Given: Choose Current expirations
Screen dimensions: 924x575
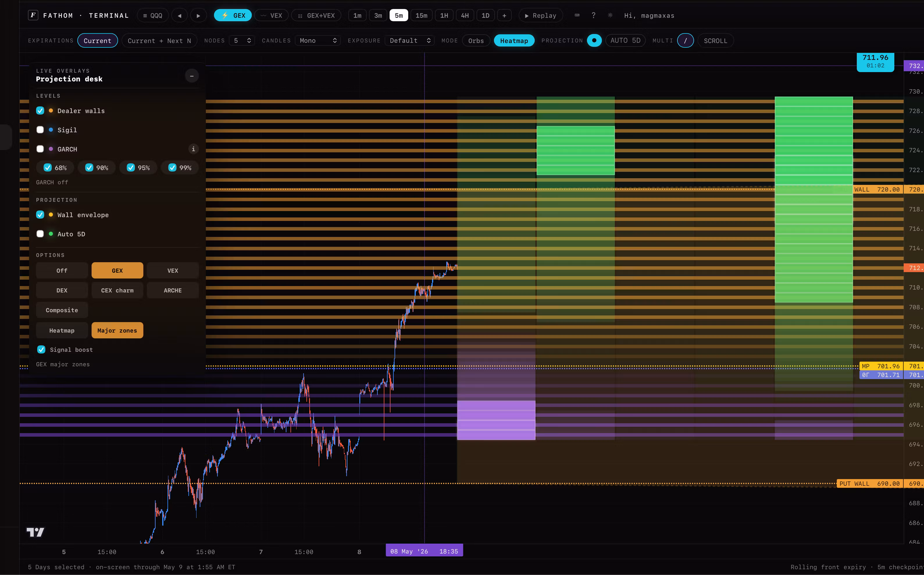Looking at the screenshot, I should pos(97,41).
